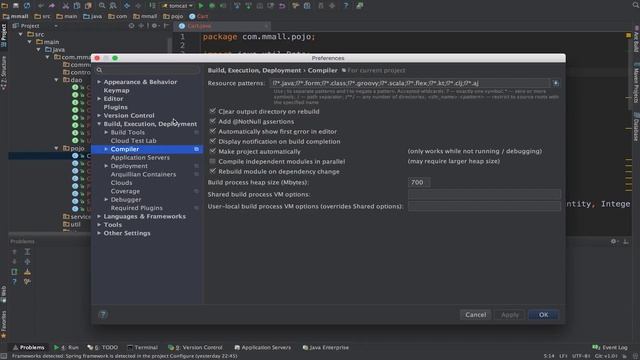Toggle Display notification on build completion

coord(212,141)
